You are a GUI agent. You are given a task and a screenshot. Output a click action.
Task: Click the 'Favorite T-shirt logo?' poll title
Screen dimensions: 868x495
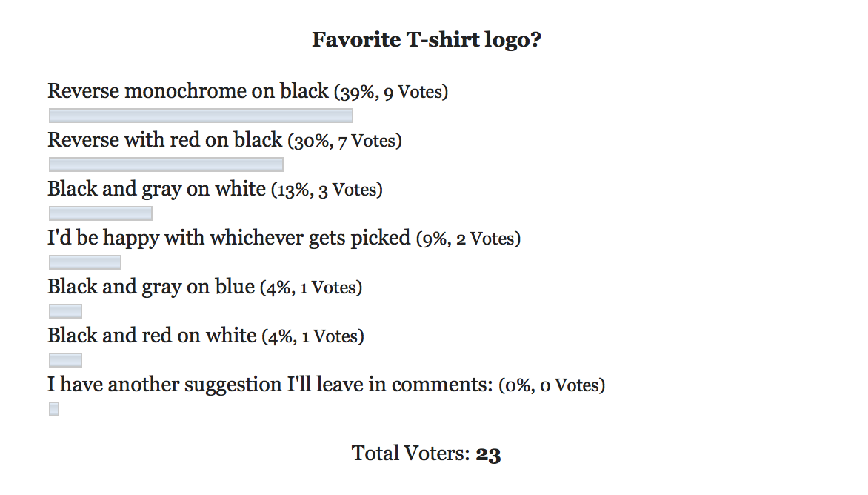click(x=427, y=40)
